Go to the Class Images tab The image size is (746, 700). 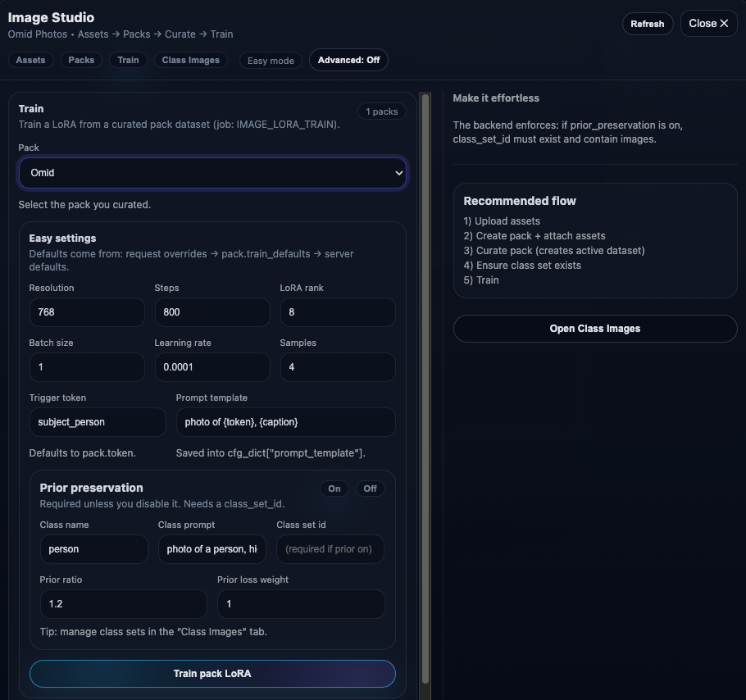tap(191, 60)
